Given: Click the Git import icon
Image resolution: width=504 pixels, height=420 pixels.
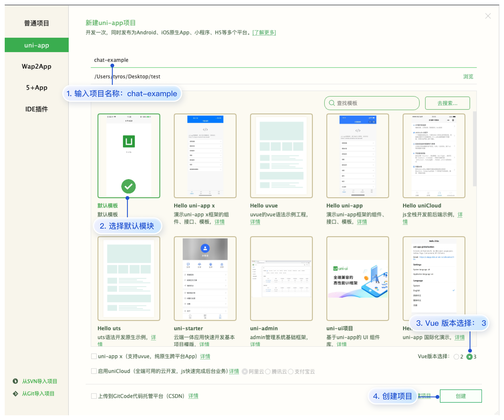Looking at the screenshot, I should (15, 393).
